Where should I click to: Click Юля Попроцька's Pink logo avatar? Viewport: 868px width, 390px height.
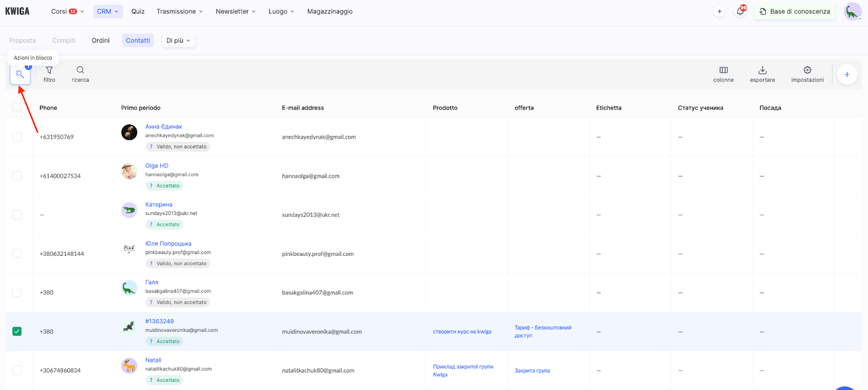(129, 249)
